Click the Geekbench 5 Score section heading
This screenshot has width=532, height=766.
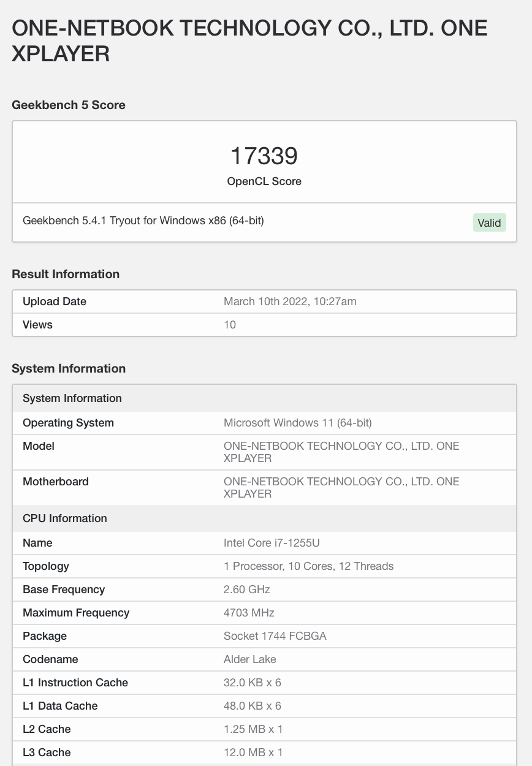click(69, 105)
